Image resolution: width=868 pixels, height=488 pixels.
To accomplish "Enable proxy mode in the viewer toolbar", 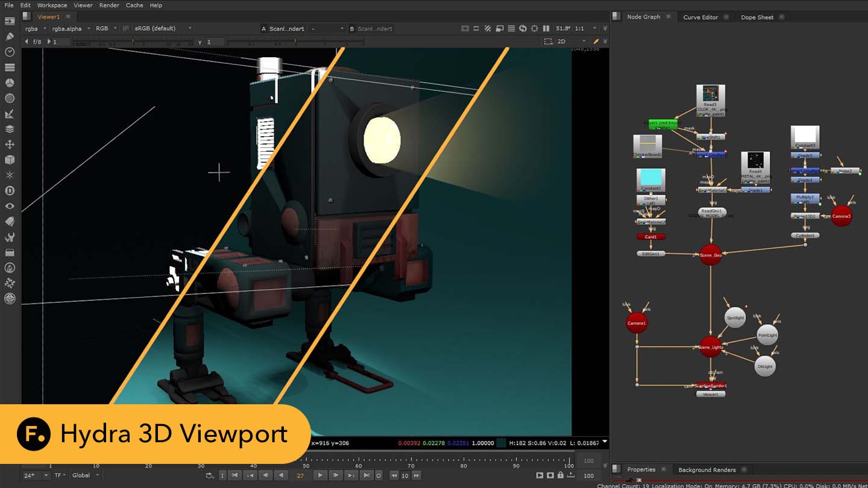I will (488, 28).
